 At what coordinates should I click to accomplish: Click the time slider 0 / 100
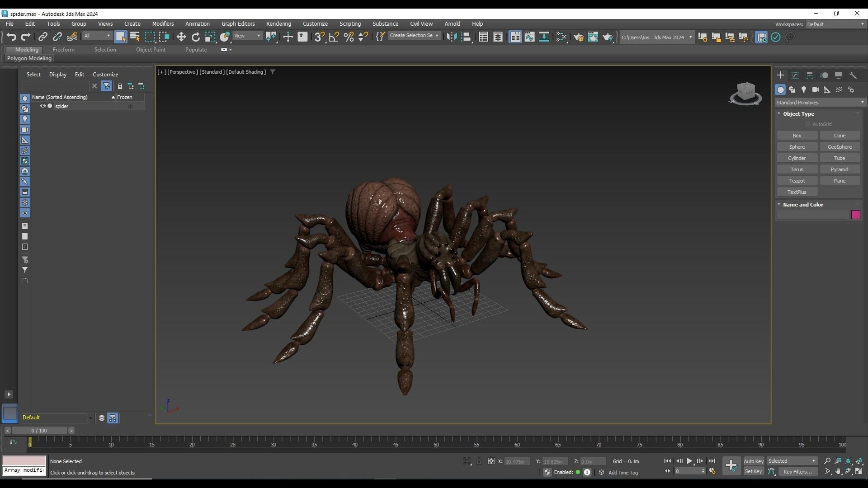[39, 431]
